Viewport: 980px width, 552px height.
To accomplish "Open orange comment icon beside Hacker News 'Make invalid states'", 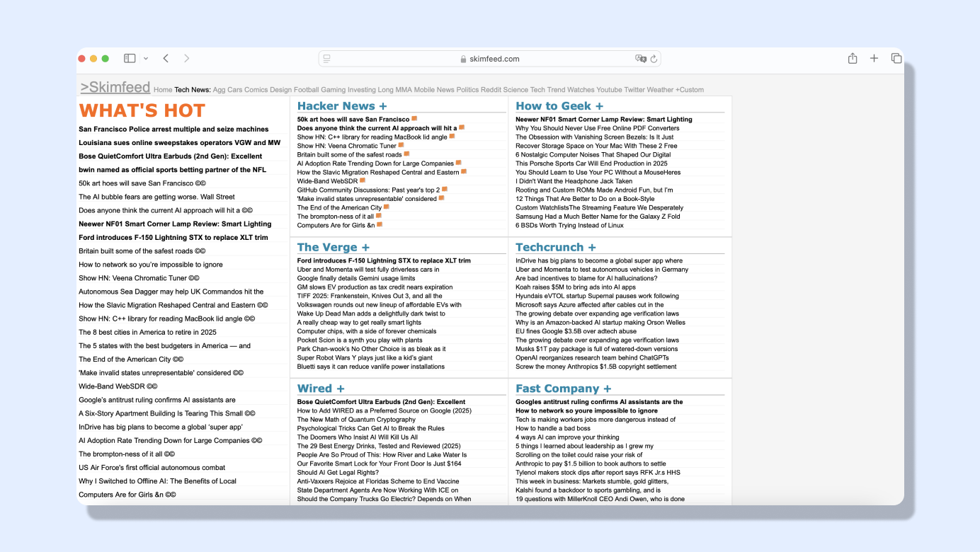I will tap(442, 198).
